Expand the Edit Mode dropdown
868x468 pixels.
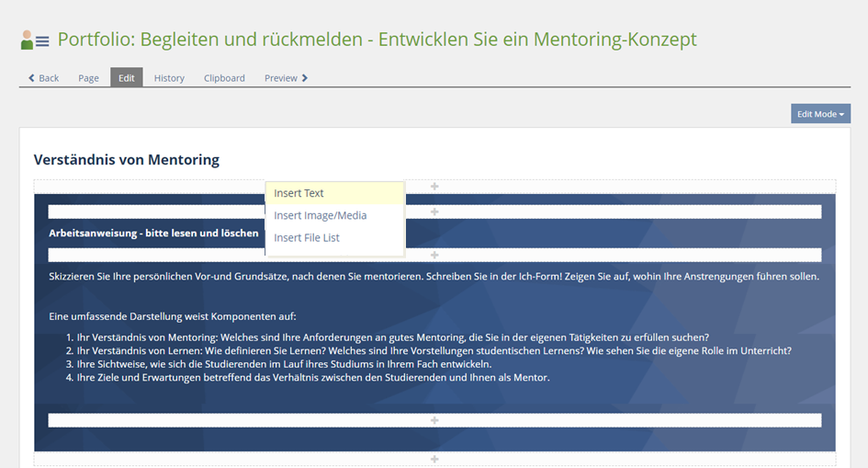click(x=820, y=114)
